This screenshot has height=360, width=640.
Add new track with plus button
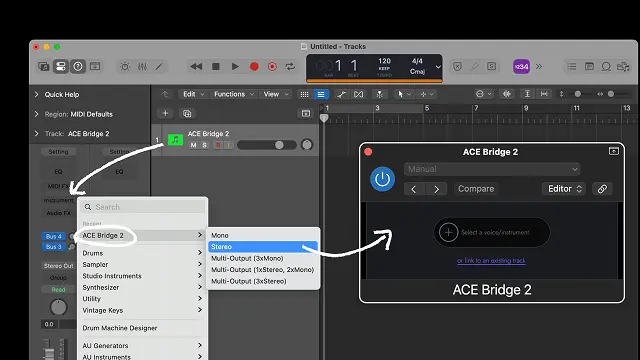coord(165,113)
